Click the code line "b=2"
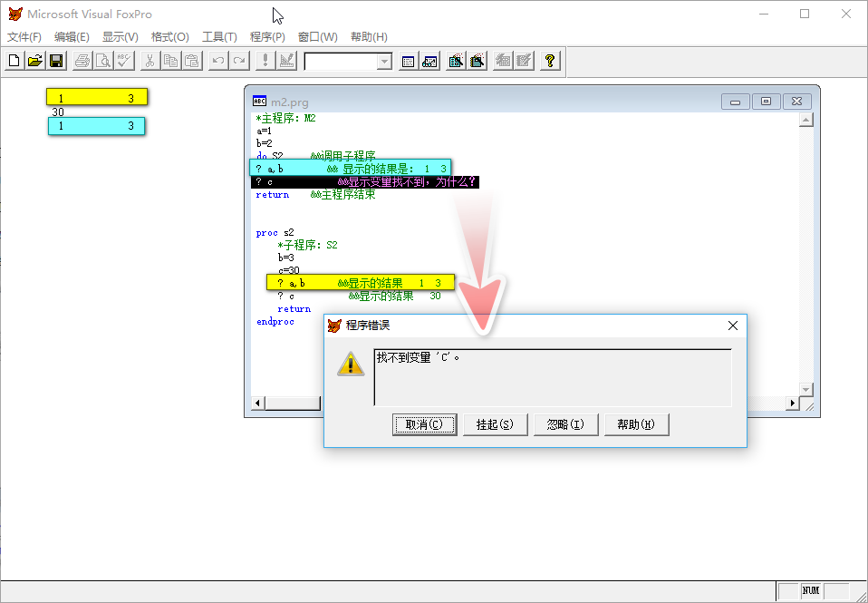The height and width of the screenshot is (603, 868). pyautogui.click(x=264, y=143)
